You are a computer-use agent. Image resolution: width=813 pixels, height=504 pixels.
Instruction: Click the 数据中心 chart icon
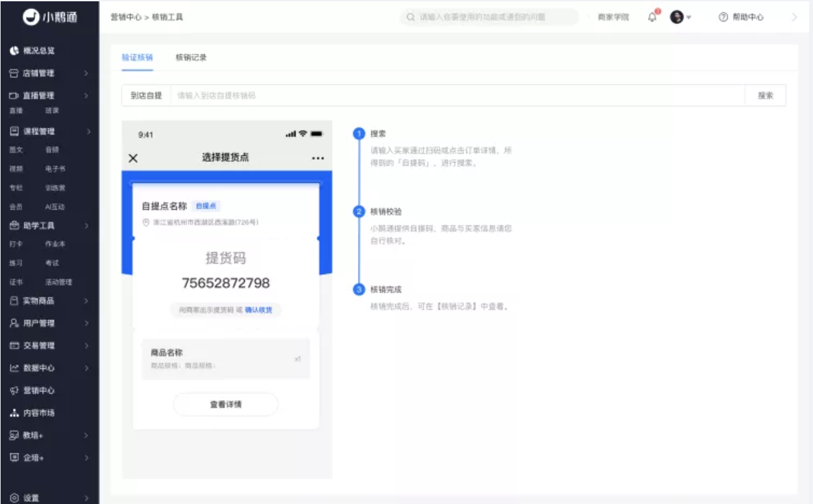tap(14, 368)
